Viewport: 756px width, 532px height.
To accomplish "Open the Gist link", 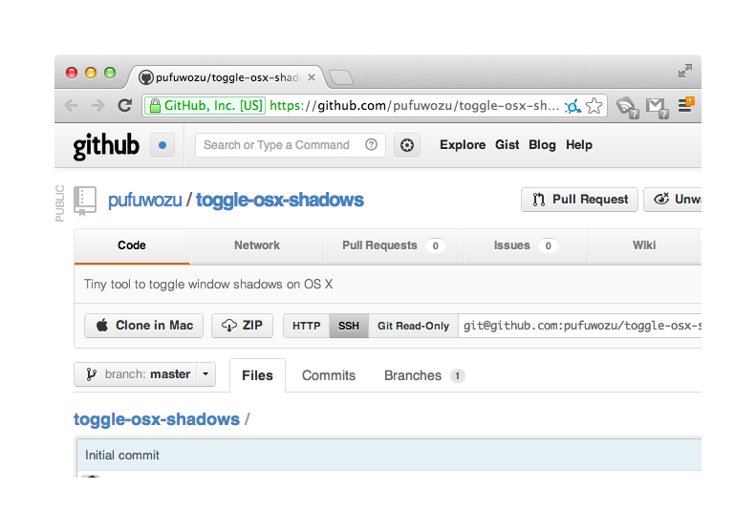I will 507,145.
